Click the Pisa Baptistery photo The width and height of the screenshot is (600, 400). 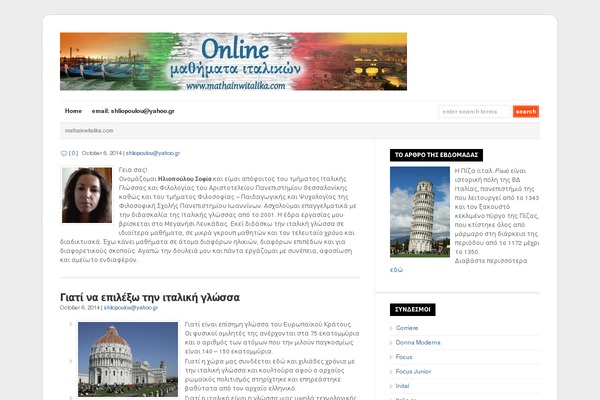(128, 359)
